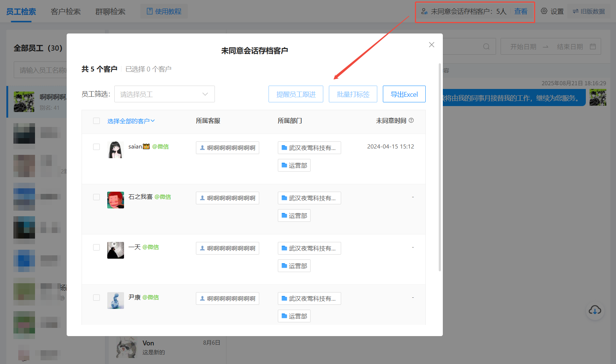The width and height of the screenshot is (616, 364).
Task: Close the 未同意会话存档客户 dialog
Action: (432, 45)
